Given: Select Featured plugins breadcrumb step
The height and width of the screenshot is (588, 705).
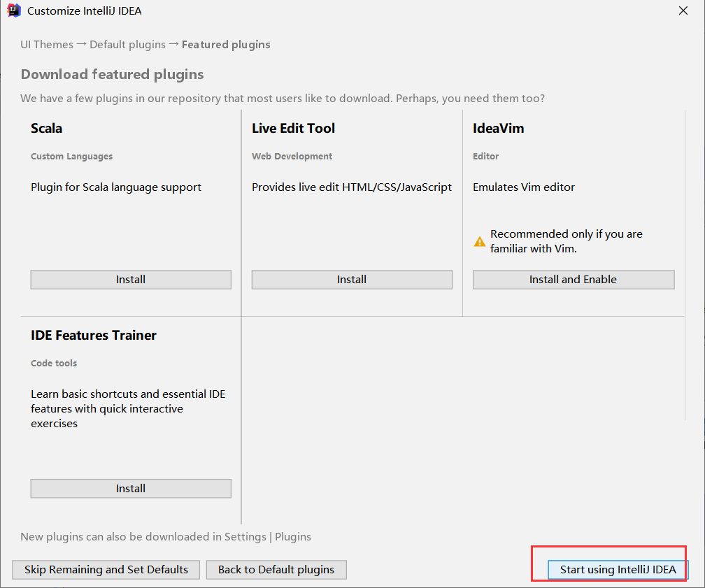Looking at the screenshot, I should 226,45.
